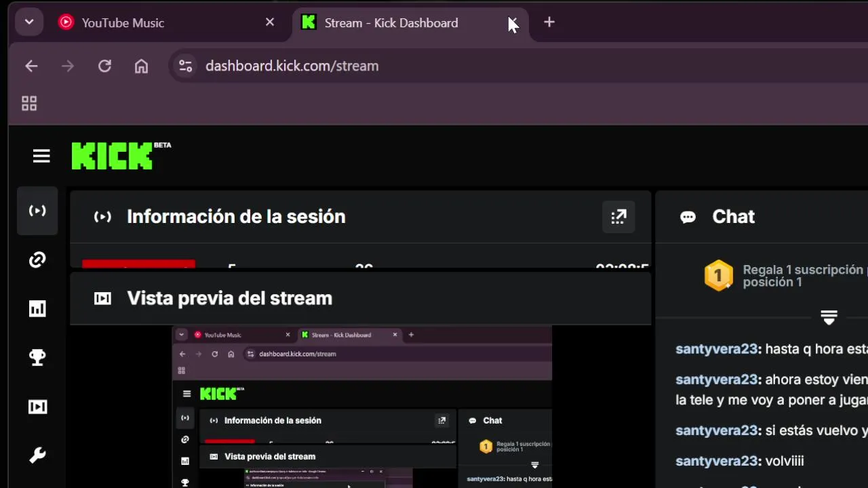
Task: Reload the current page
Action: [x=104, y=66]
